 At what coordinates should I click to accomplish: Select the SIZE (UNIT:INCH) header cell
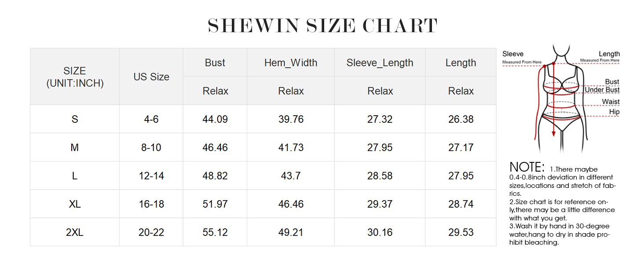point(75,77)
